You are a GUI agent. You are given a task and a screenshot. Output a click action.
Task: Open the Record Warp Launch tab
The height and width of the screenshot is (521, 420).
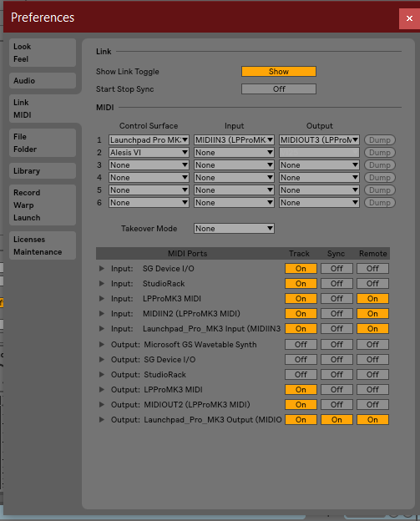tap(43, 205)
